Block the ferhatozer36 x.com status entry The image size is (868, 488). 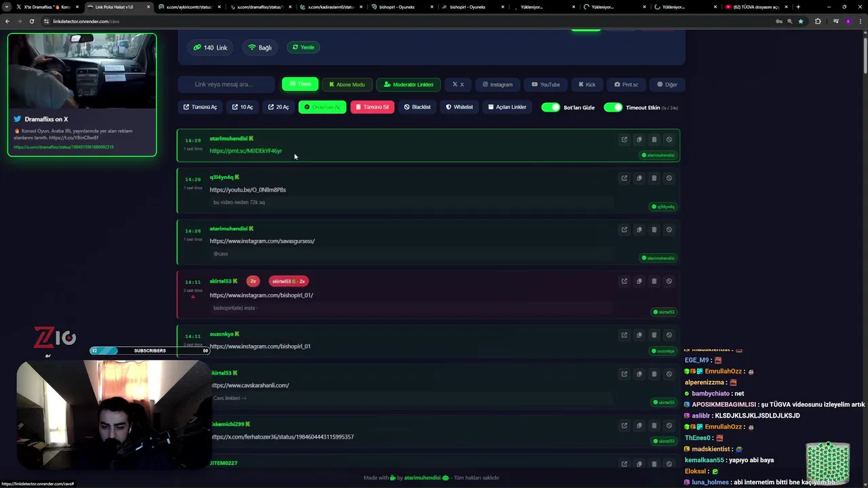(x=669, y=426)
